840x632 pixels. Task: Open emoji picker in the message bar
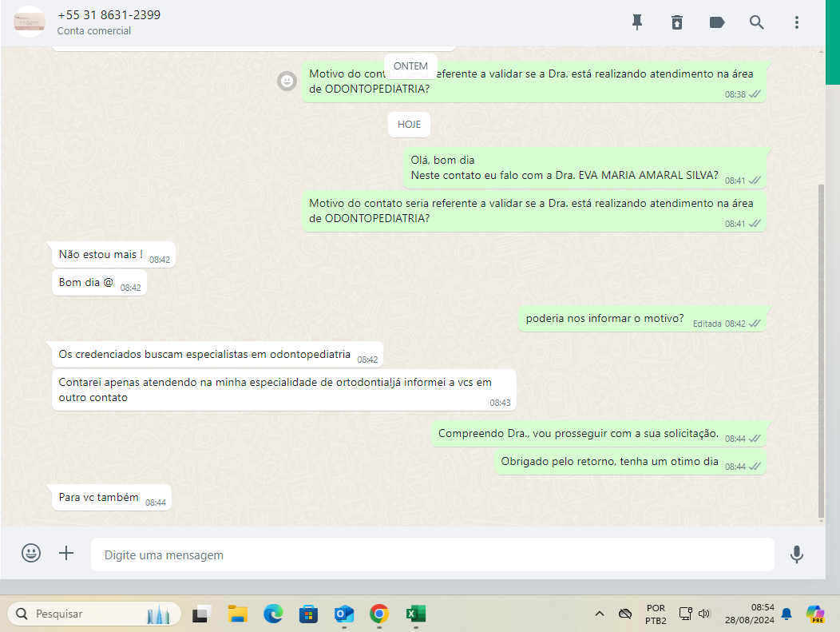[31, 553]
